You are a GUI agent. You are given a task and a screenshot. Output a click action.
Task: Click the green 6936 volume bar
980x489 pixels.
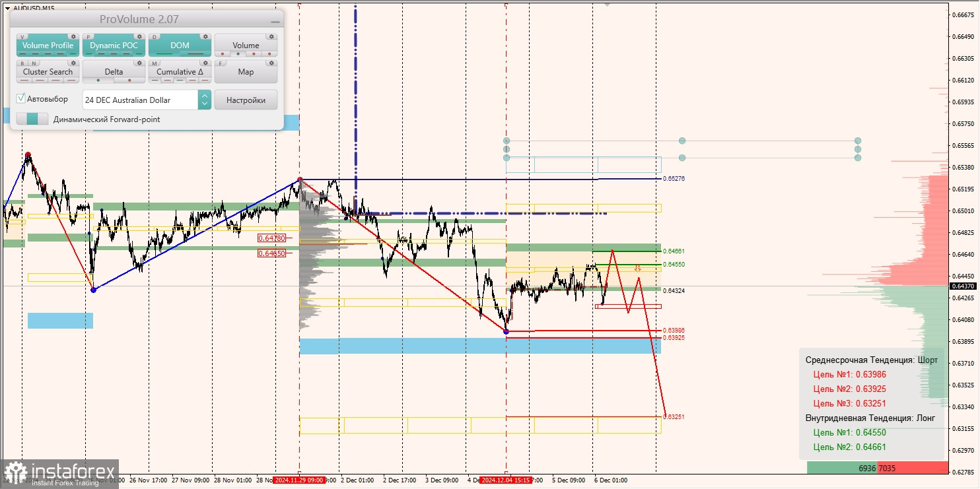(842, 468)
